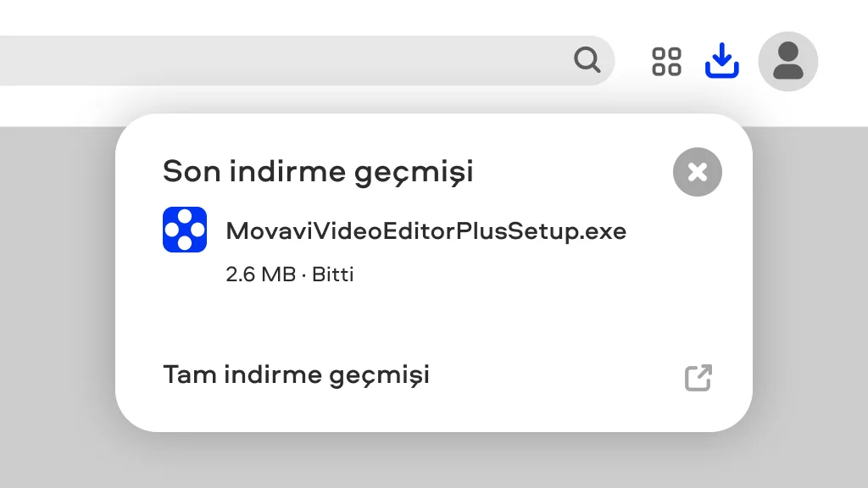
Task: Open the apps grid icon
Action: 666,61
